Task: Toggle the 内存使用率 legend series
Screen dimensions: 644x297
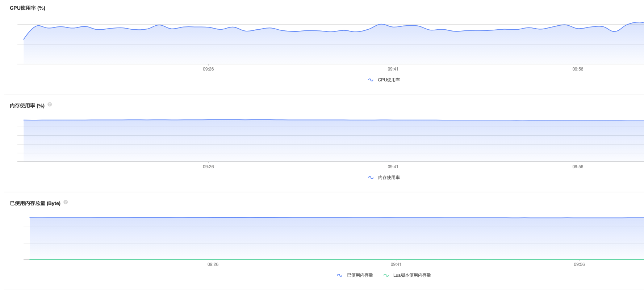Action: tap(384, 178)
